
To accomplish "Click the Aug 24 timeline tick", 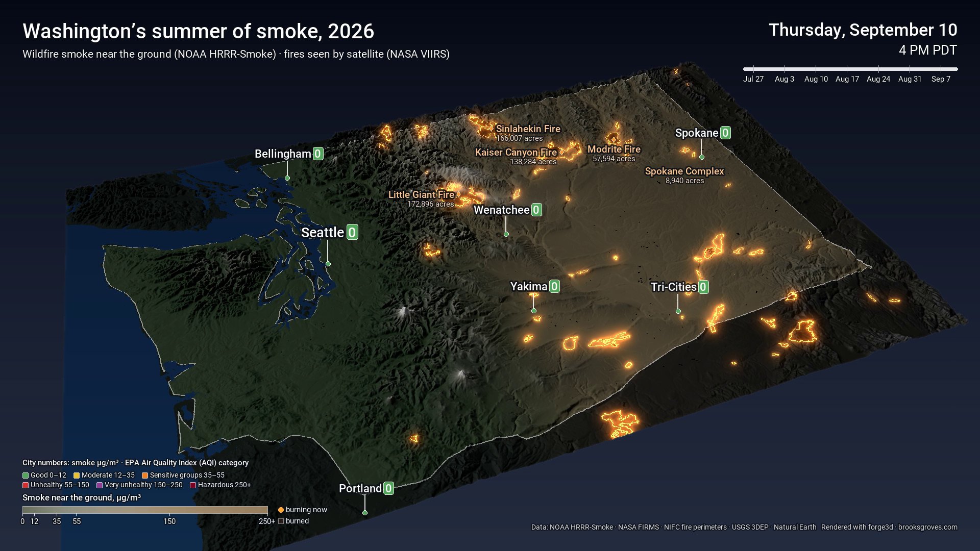I will tap(878, 79).
